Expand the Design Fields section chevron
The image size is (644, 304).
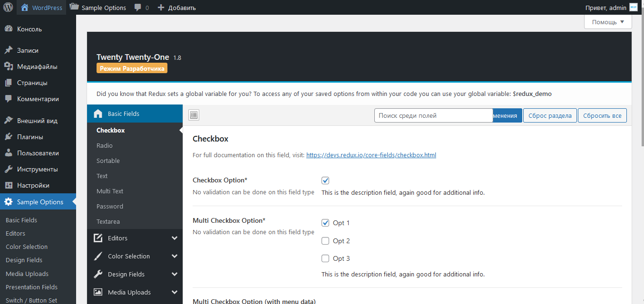click(175, 274)
